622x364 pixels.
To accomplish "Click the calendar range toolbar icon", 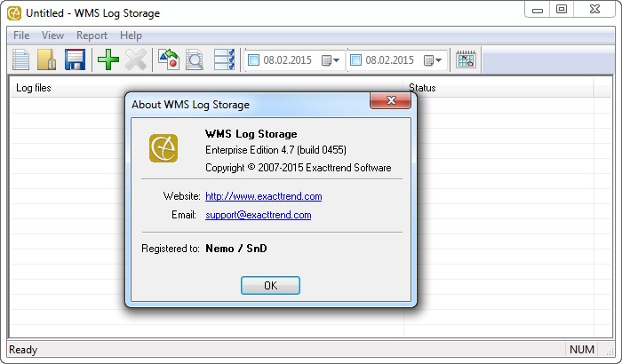I will pos(466,59).
